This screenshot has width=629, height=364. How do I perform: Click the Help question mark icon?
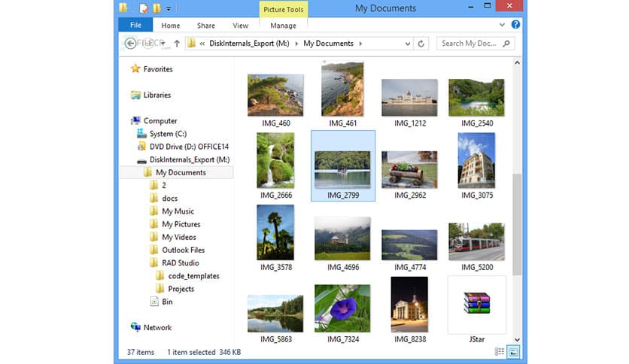click(x=515, y=25)
